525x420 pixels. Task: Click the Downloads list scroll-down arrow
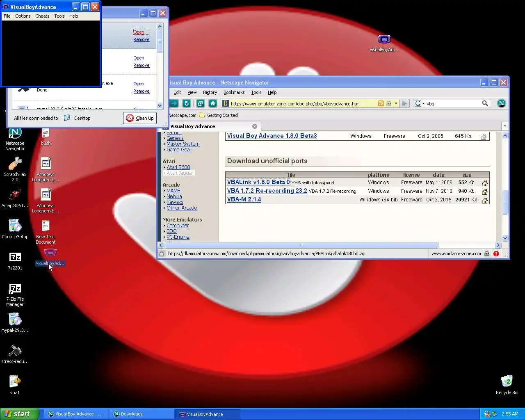click(160, 105)
